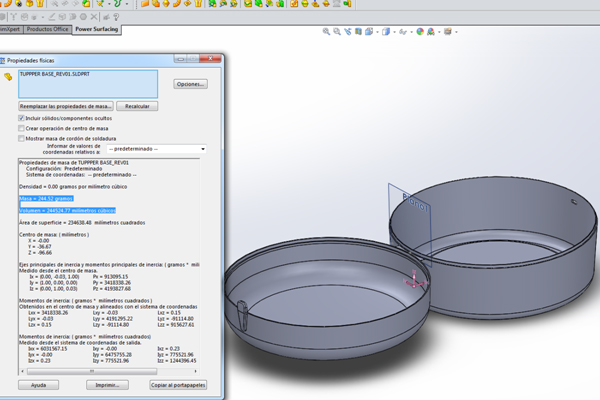The image size is (600, 400).
Task: Uncheck Incluir sólidos/componentes ocultos
Action: tap(22, 117)
